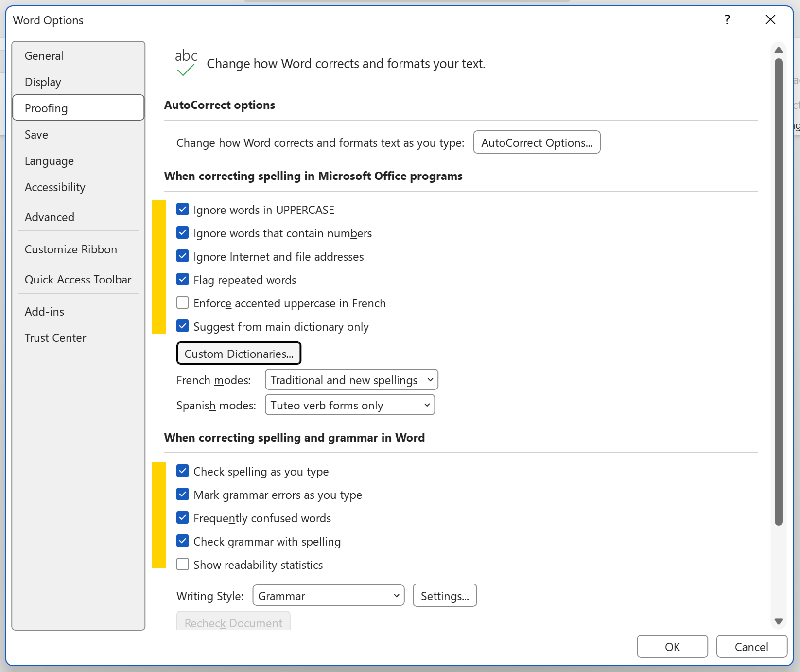Viewport: 800px width, 672px height.
Task: Click the scroll up arrow
Action: click(x=779, y=50)
